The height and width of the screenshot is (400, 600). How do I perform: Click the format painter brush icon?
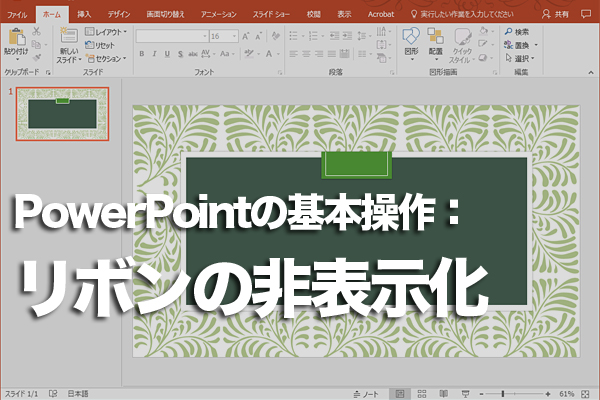(36, 58)
